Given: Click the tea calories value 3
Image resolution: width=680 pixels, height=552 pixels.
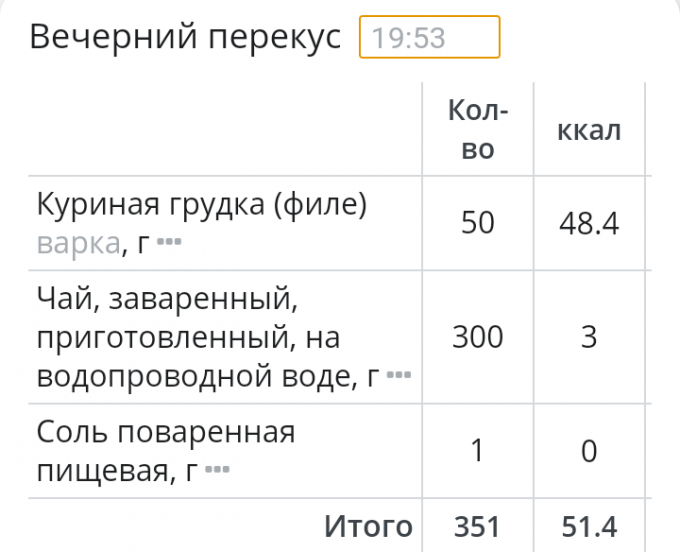Looking at the screenshot, I should pyautogui.click(x=589, y=337).
